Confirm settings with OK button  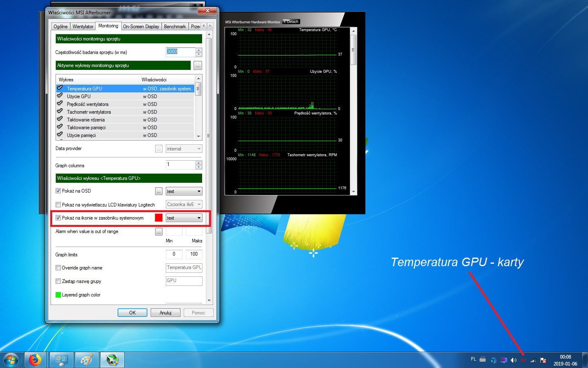pos(132,313)
